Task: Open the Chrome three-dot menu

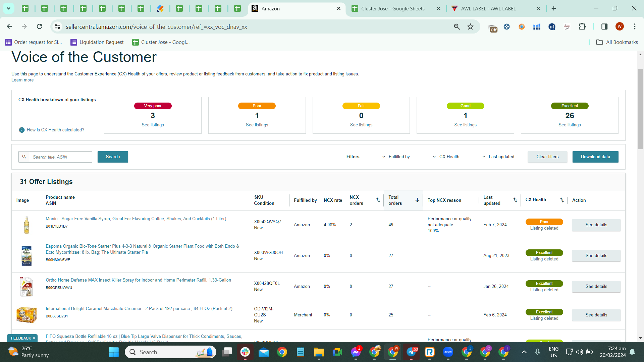Action: click(635, 26)
